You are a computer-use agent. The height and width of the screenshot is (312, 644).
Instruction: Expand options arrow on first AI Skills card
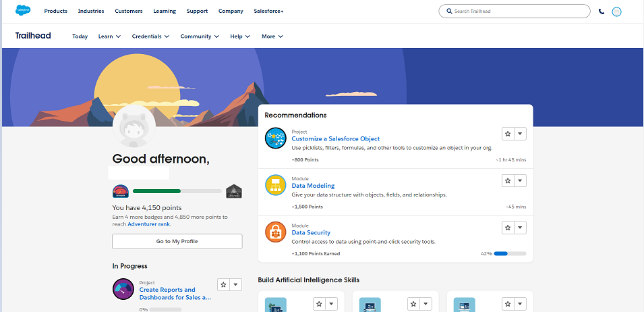pos(332,304)
